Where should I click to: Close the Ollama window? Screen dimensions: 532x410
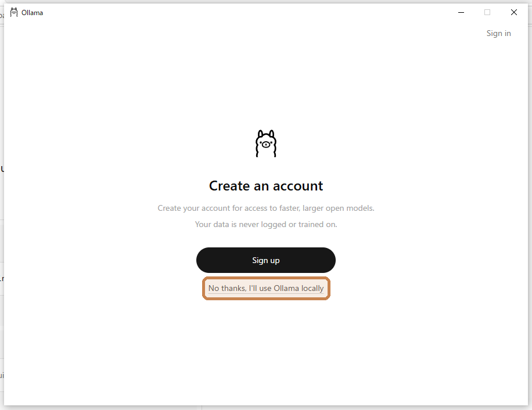pyautogui.click(x=513, y=13)
